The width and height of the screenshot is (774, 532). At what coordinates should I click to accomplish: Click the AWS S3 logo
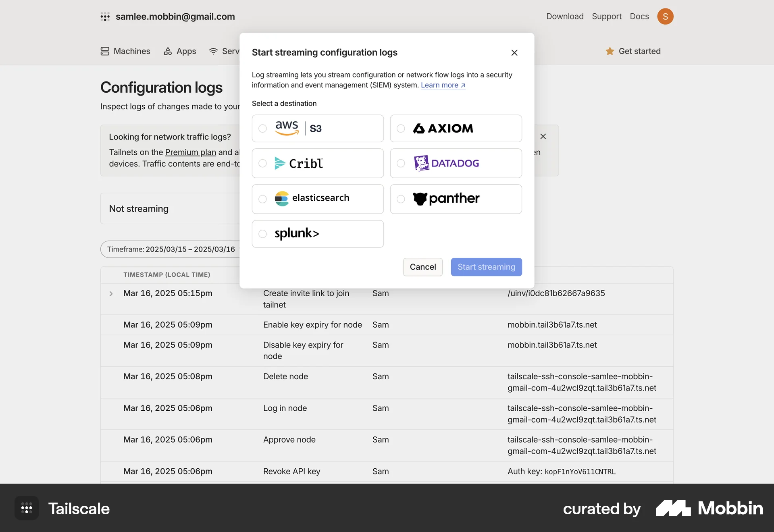(x=298, y=128)
